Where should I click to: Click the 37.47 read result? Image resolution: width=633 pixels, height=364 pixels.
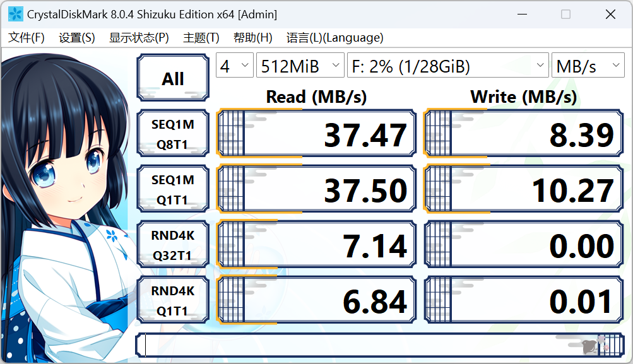click(317, 133)
